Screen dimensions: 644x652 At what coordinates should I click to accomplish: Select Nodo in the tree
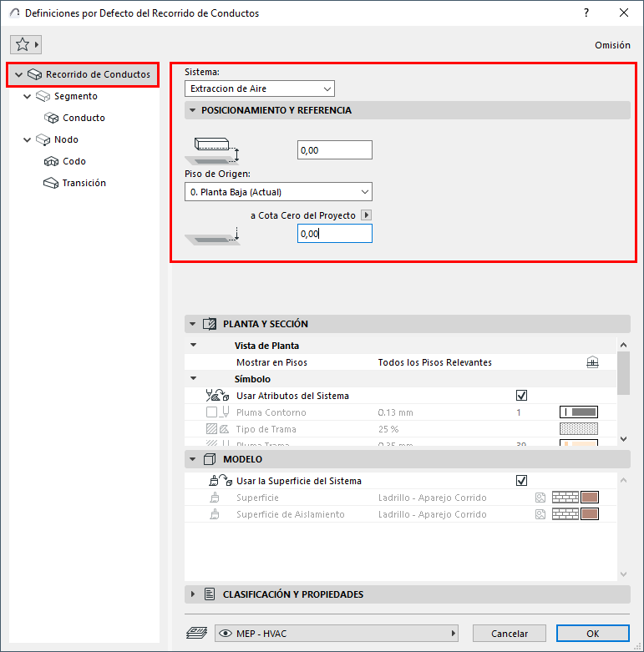coord(66,139)
